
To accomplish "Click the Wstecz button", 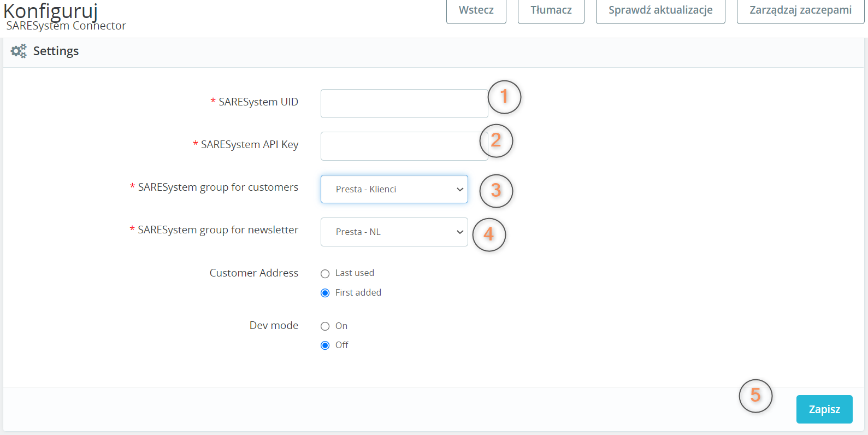I will pyautogui.click(x=476, y=10).
